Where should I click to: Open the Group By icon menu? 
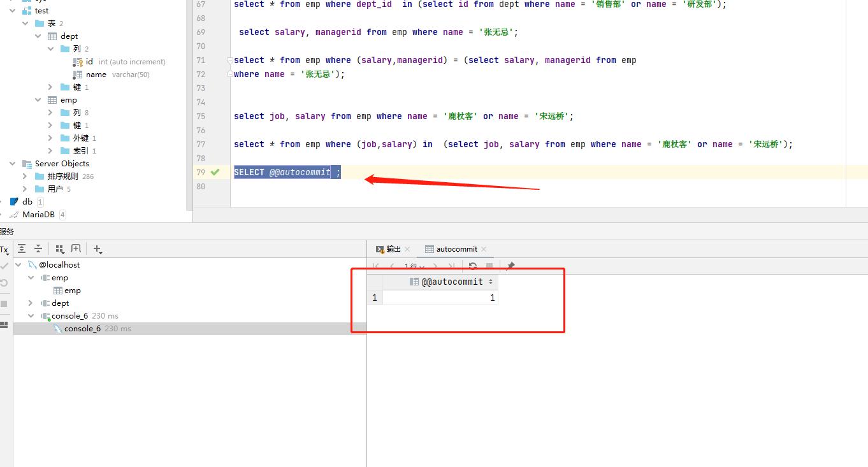point(60,249)
